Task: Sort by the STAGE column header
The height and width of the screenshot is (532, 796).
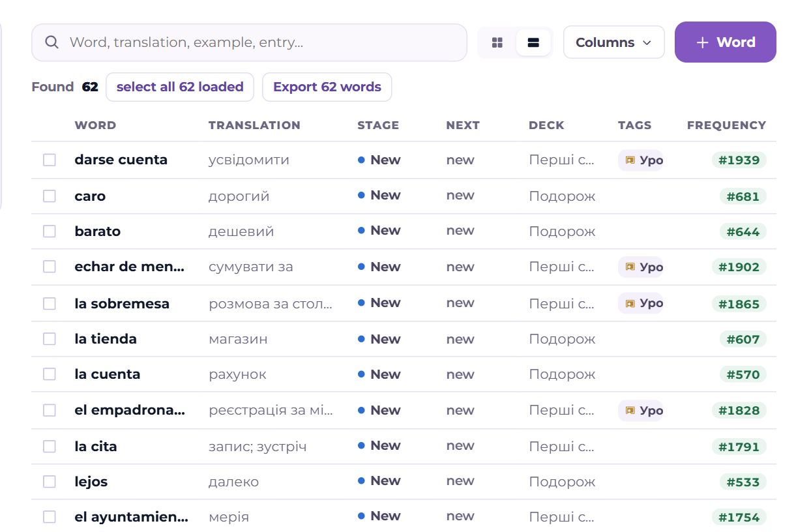Action: click(x=378, y=125)
